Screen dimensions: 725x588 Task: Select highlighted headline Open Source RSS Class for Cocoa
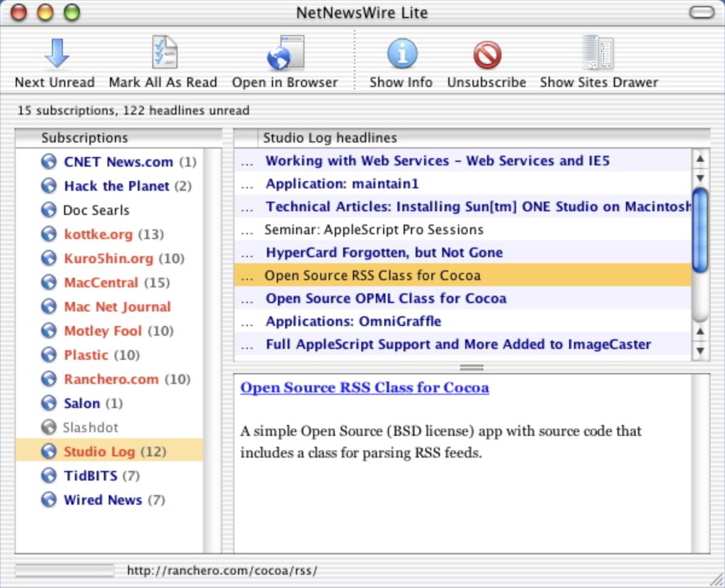(x=462, y=275)
